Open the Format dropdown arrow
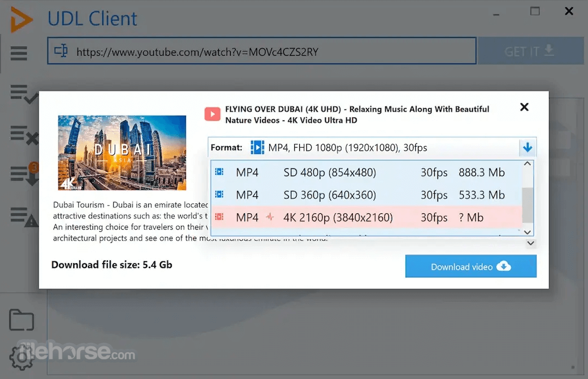The height and width of the screenshot is (379, 588). [x=527, y=147]
